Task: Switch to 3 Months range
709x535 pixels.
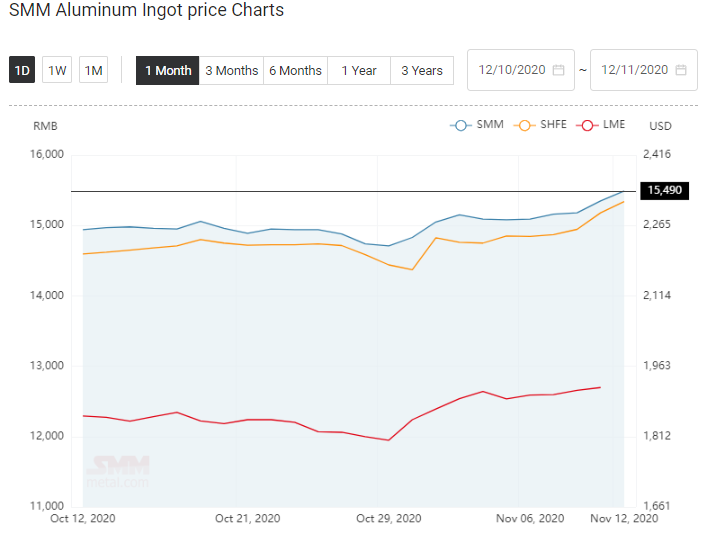Action: (232, 71)
